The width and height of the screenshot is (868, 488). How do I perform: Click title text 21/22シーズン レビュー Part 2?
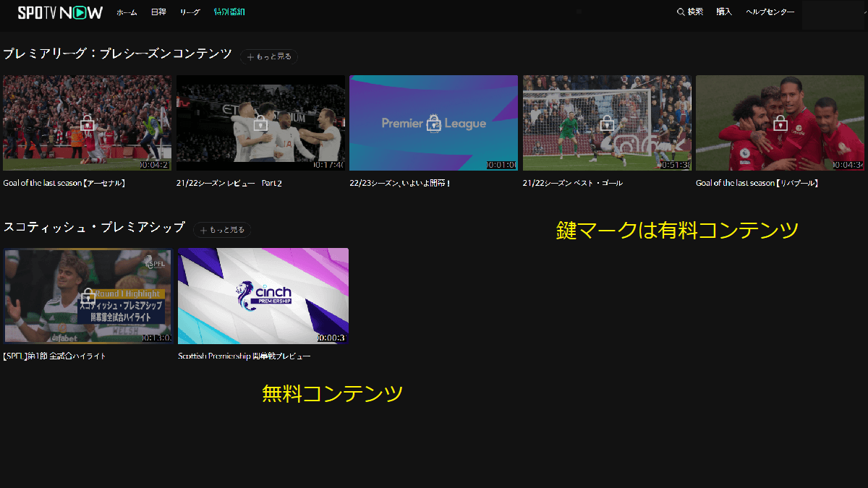(x=229, y=183)
